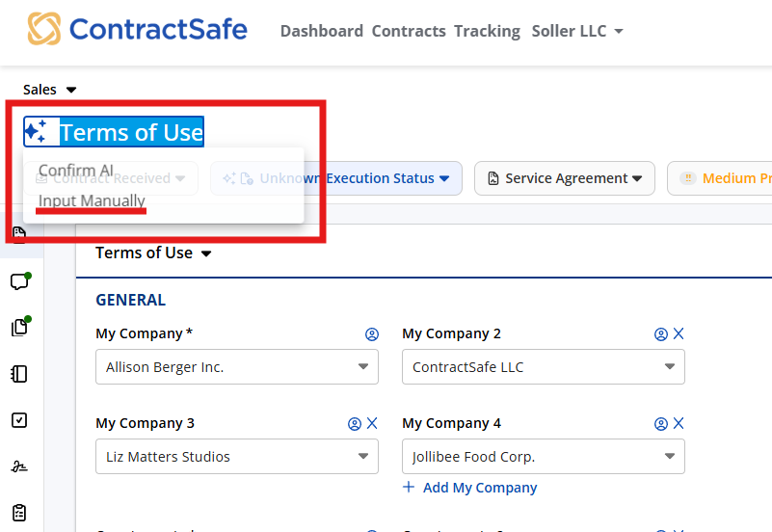Open the Service Agreement type dropdown
The image size is (772, 532).
pyautogui.click(x=564, y=178)
